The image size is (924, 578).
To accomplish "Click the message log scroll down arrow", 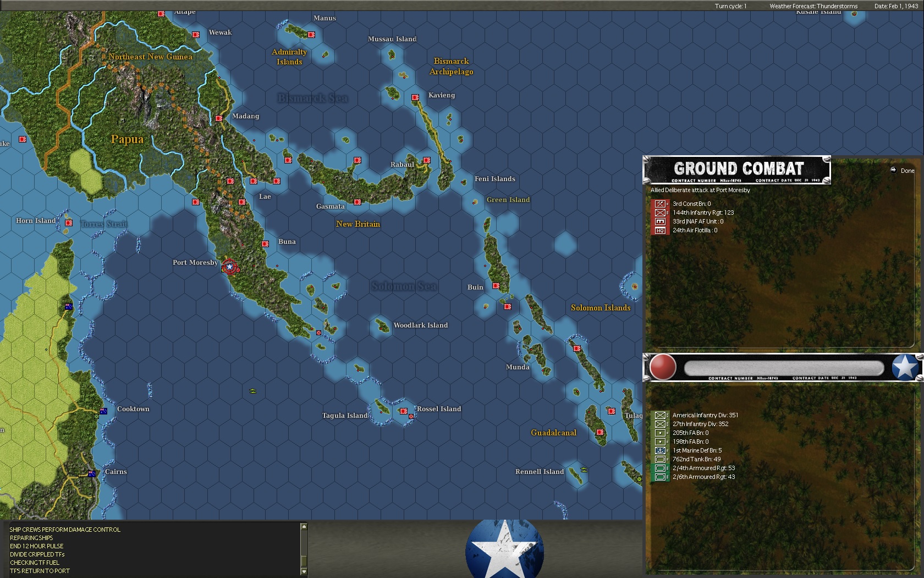I will [304, 571].
